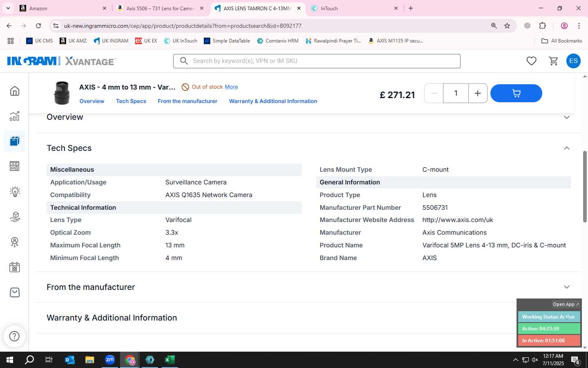Open the bookmarks apps grid icon

coord(11,41)
